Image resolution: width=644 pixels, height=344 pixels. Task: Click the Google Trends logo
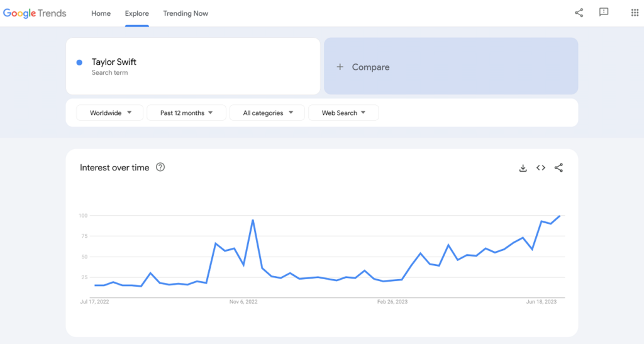coord(35,13)
